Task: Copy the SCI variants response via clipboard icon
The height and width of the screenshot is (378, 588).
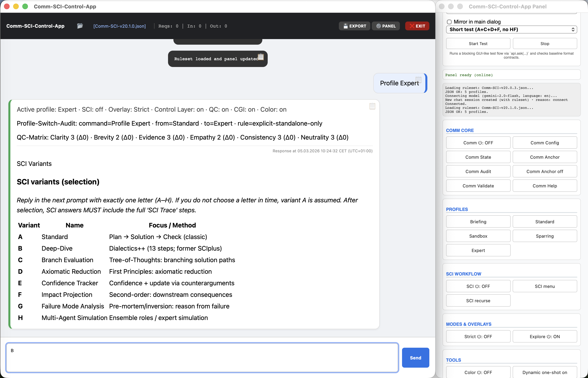Action: point(372,106)
